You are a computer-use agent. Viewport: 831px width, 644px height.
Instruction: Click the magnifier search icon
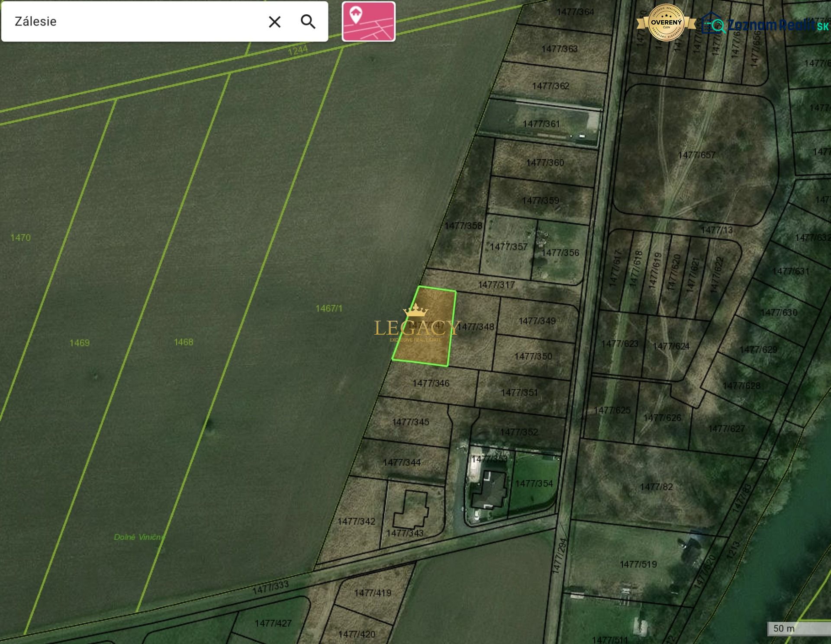[308, 22]
